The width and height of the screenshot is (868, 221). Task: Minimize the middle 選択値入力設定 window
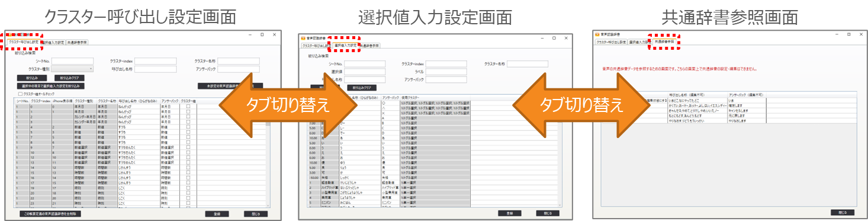tap(542, 38)
